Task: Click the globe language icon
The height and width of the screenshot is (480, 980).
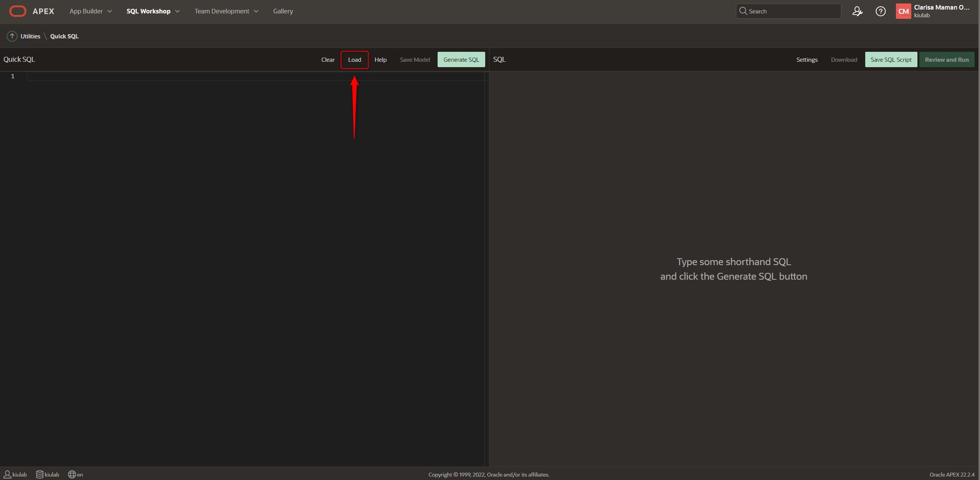Action: 72,474
